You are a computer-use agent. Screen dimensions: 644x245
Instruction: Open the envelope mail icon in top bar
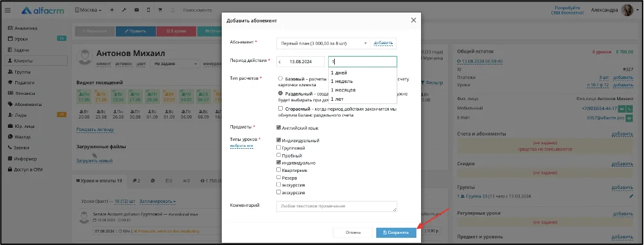[x=136, y=10]
